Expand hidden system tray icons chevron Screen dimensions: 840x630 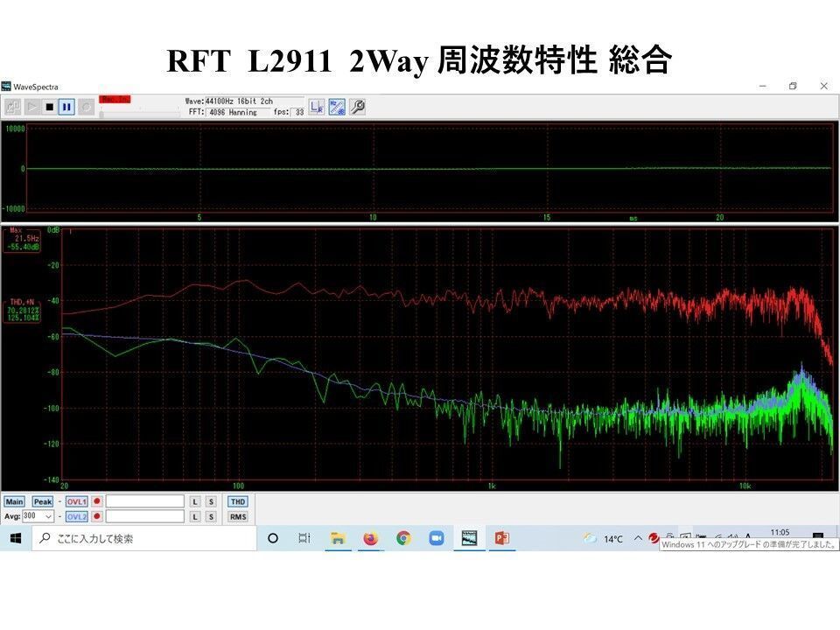(638, 538)
